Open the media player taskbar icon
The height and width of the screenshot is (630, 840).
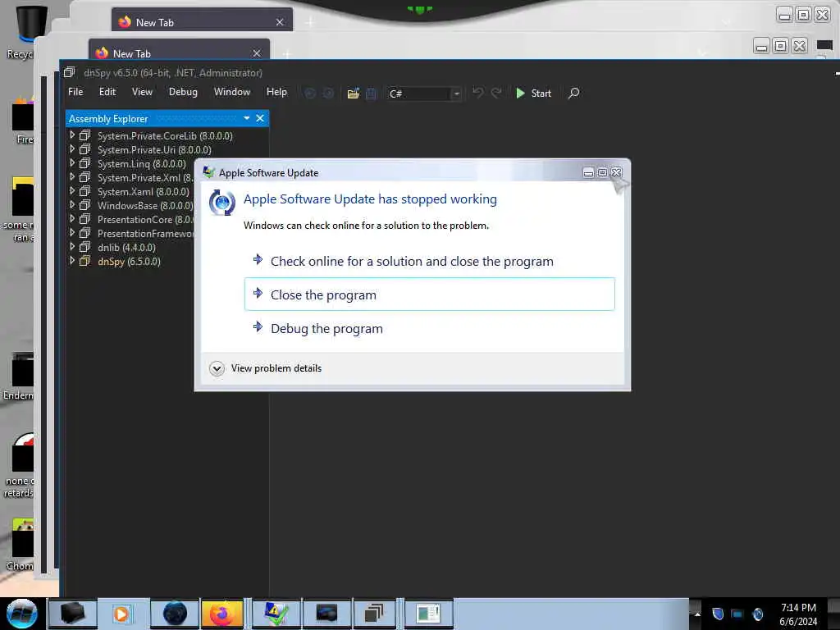(x=121, y=614)
